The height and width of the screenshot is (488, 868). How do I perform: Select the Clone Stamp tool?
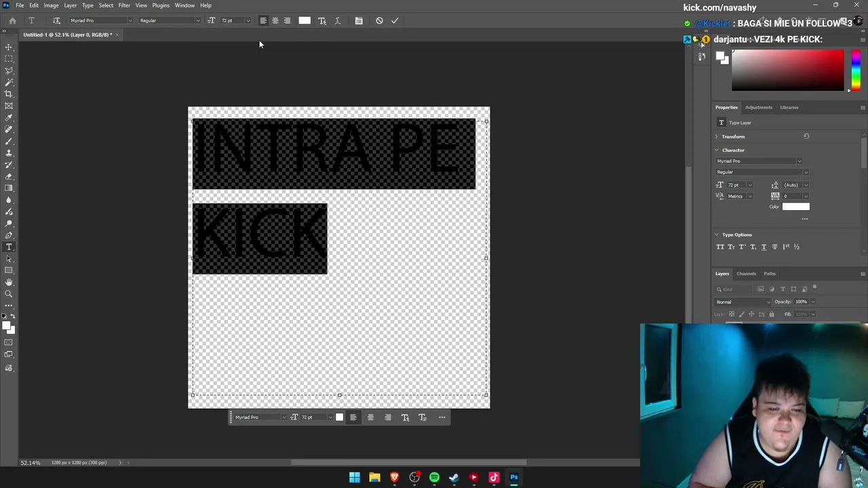coord(9,153)
